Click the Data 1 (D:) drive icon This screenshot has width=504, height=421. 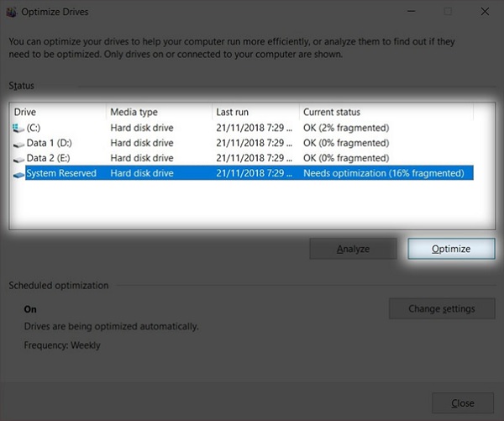[19, 143]
